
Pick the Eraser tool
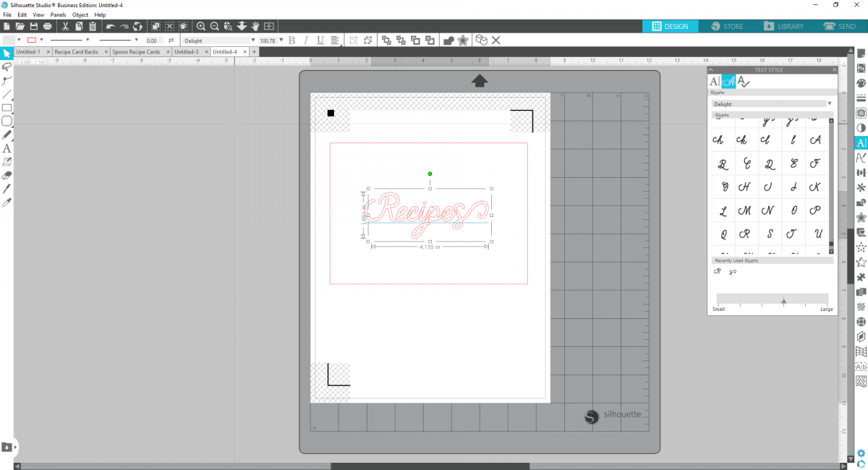(7, 175)
